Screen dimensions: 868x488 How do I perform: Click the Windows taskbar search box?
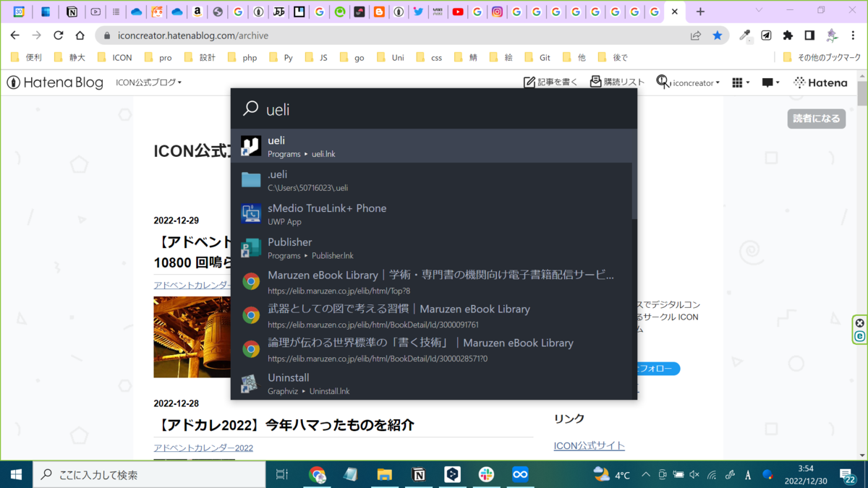point(149,474)
